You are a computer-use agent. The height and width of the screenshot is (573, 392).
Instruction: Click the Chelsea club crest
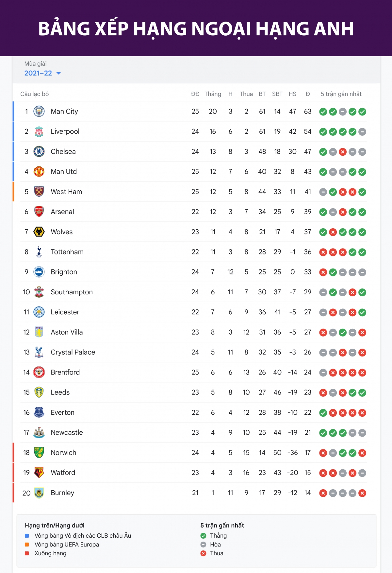[x=39, y=151]
